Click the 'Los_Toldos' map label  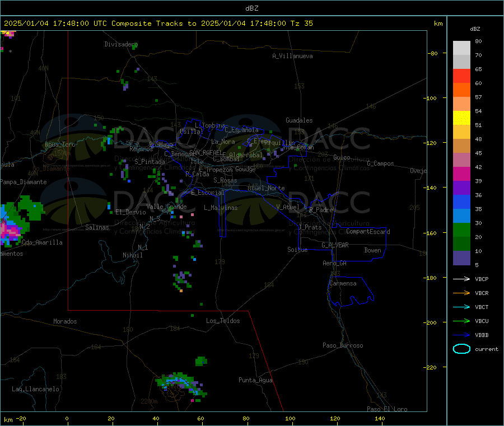click(223, 321)
